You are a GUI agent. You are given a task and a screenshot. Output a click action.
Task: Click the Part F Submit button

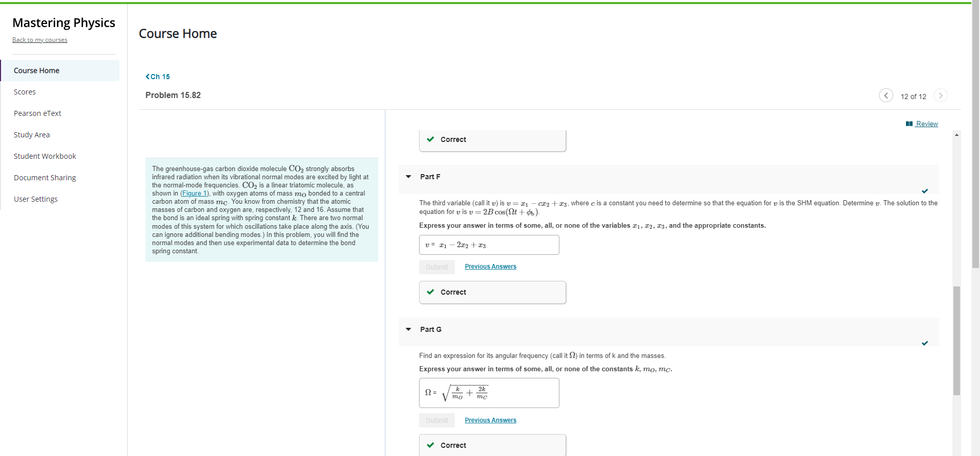click(x=437, y=267)
